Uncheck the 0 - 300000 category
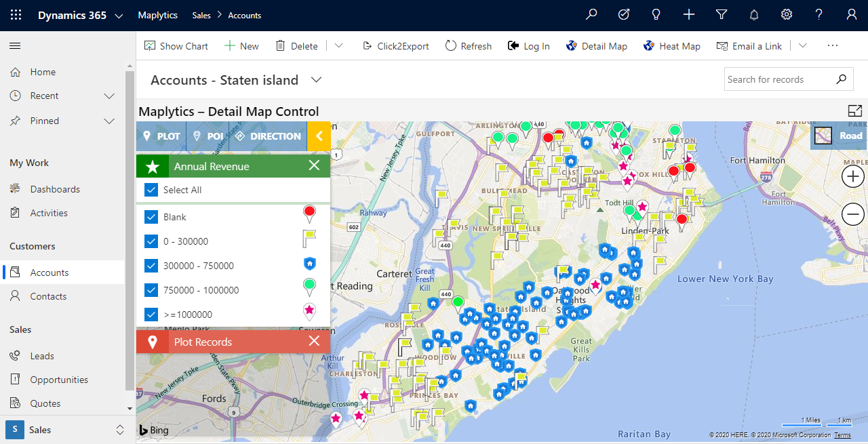Viewport: 868px width, 444px height. click(151, 241)
